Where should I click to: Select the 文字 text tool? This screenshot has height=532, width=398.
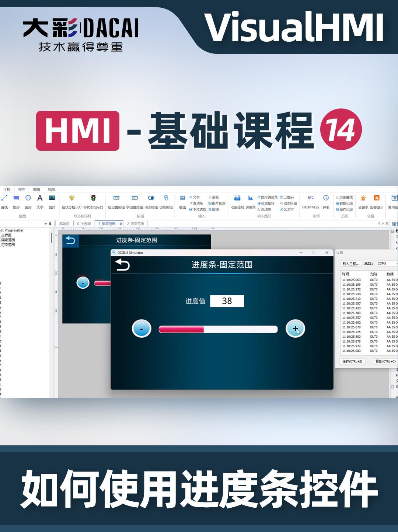click(x=40, y=202)
